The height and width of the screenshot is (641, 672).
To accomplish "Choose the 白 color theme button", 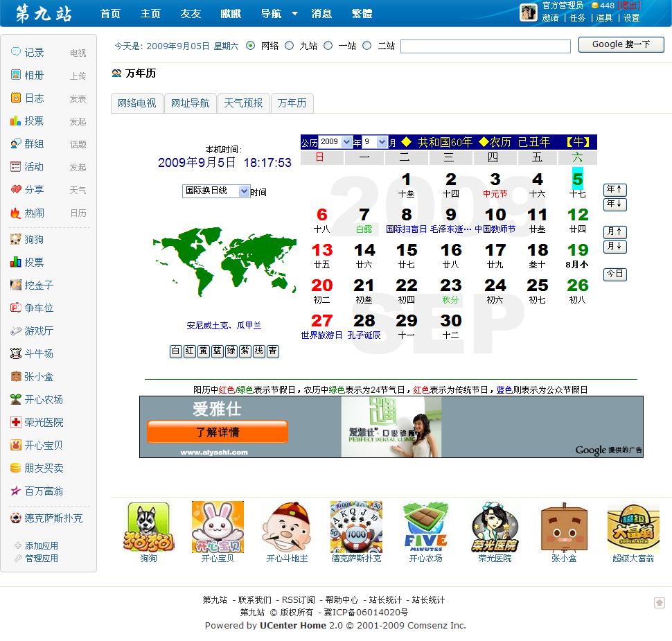I will 176,351.
